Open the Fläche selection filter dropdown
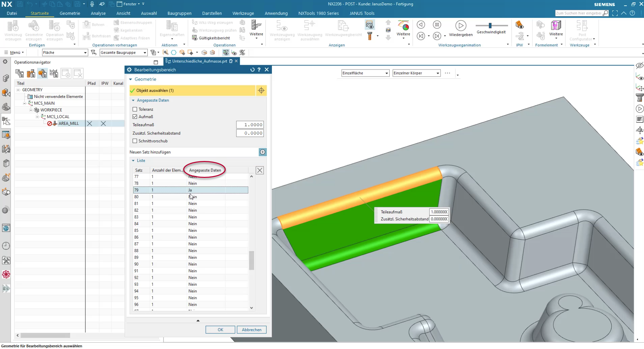 point(65,53)
